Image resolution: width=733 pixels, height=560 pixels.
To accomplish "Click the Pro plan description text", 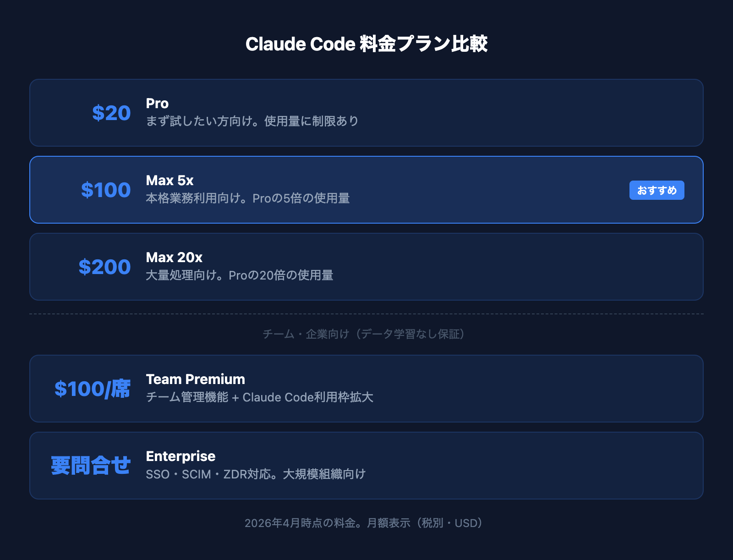I will 252,121.
